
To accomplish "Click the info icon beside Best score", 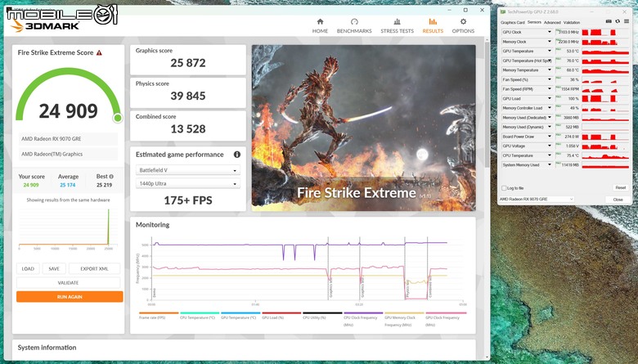I will point(111,177).
